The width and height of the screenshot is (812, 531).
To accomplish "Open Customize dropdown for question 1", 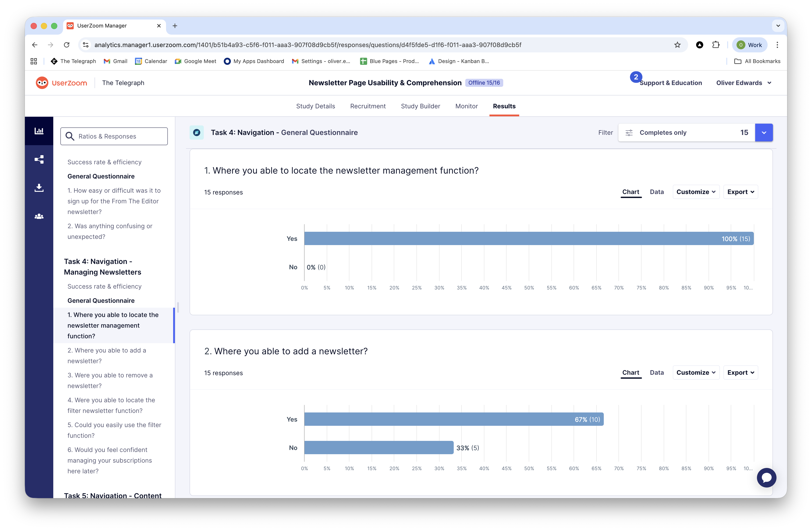I will pyautogui.click(x=696, y=192).
